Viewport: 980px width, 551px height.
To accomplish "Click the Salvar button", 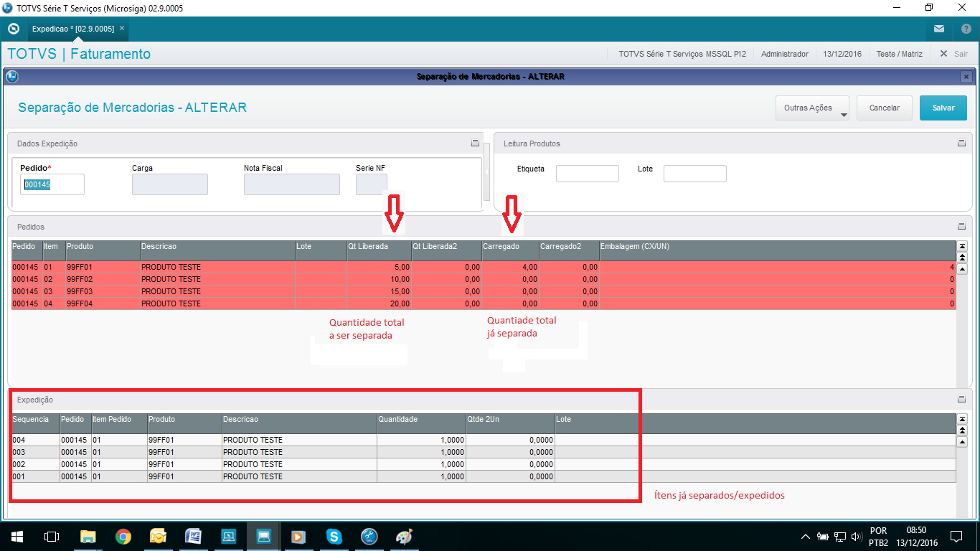I will tap(943, 108).
